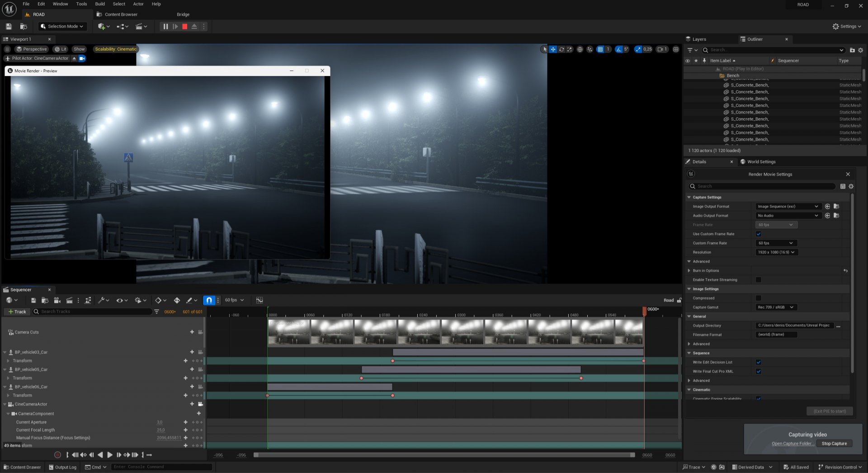Viewport: 868px width, 473px height.
Task: Expand the Burn in Options section
Action: [x=689, y=271]
